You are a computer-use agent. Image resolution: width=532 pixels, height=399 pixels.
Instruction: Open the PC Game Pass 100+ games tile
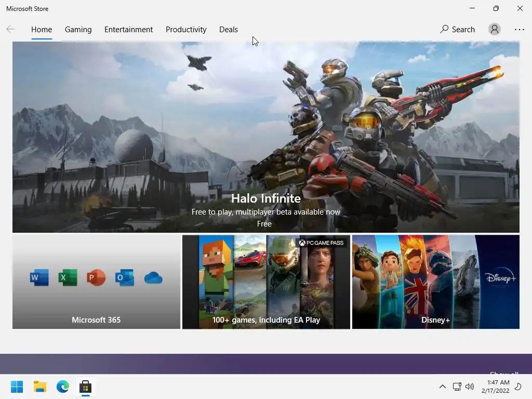pyautogui.click(x=266, y=282)
